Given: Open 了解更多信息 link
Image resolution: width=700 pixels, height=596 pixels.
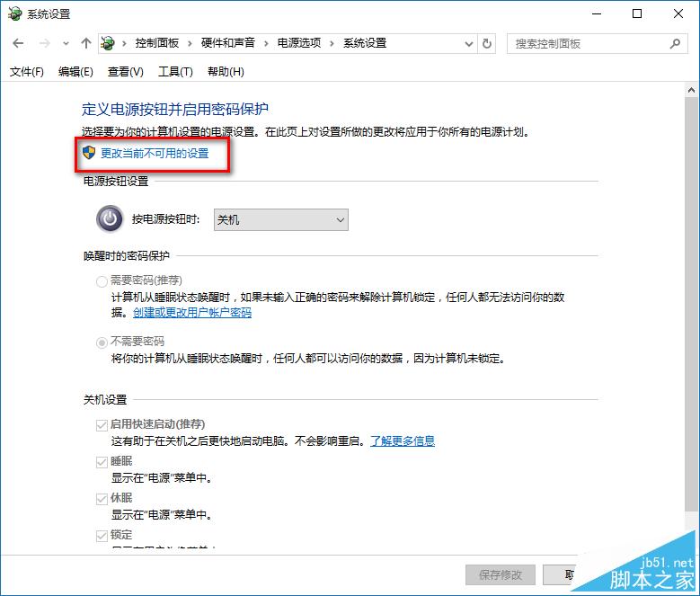Looking at the screenshot, I should click(x=403, y=441).
